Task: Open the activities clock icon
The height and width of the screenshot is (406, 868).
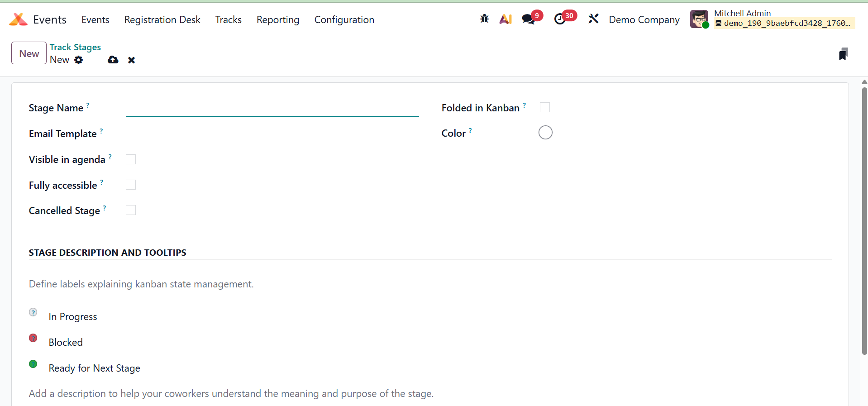Action: click(560, 19)
